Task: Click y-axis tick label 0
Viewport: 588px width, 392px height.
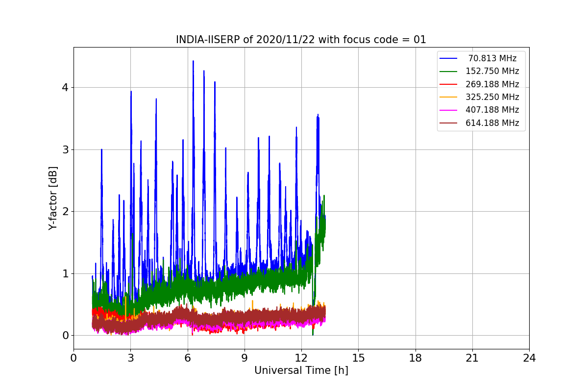Action: [66, 336]
